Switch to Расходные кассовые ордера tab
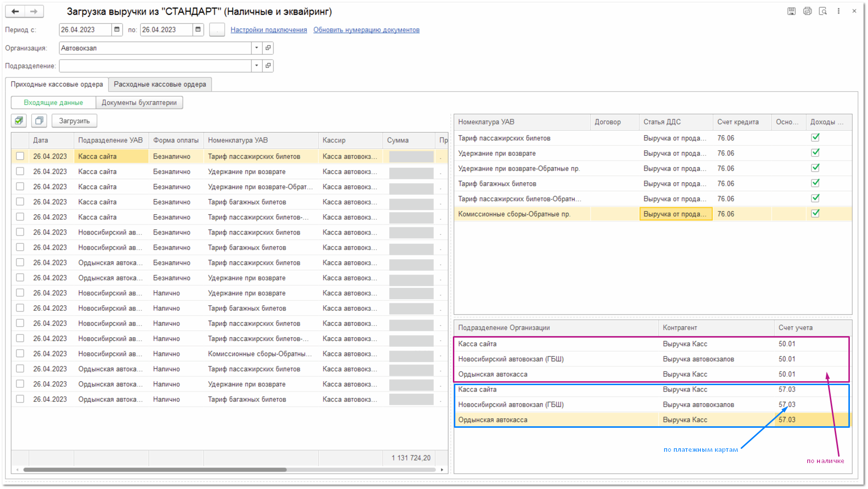868x489 pixels. [x=160, y=84]
